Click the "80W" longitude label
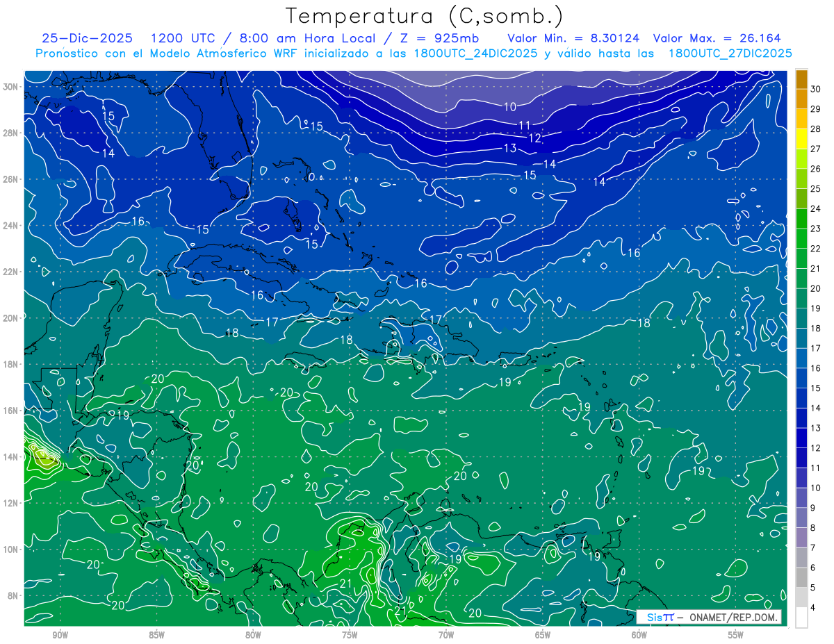Screen dimensions: 834x644 pyautogui.click(x=253, y=635)
